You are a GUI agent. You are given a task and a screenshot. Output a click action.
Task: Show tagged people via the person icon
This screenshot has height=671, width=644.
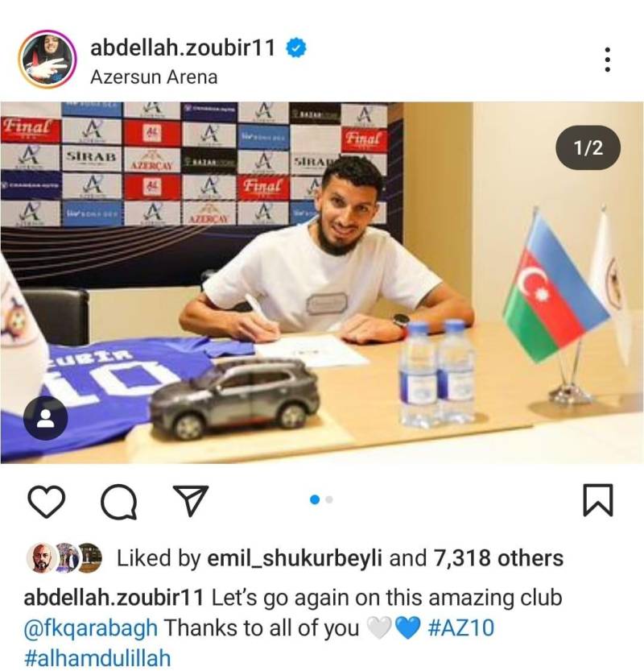[45, 418]
